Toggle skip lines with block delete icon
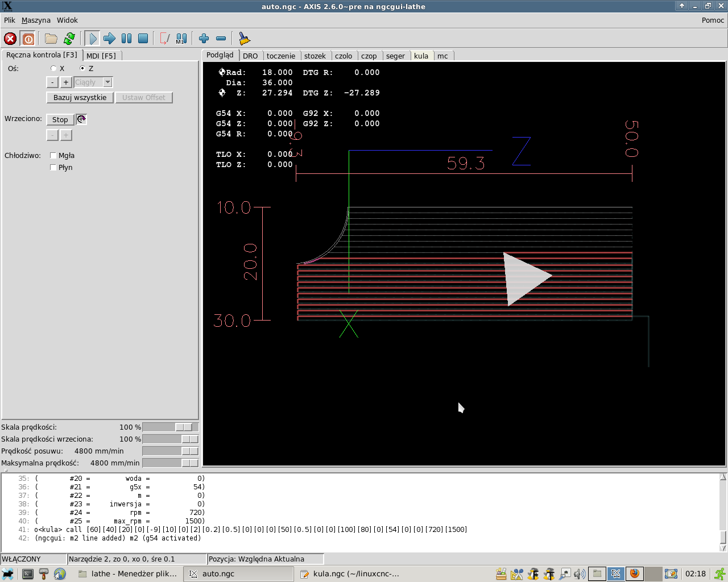 coord(164,39)
